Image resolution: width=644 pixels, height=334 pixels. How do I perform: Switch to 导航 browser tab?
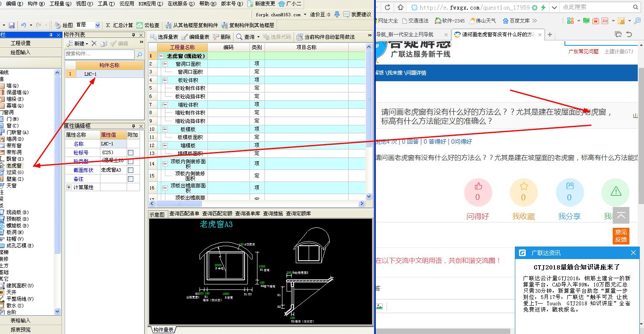[x=412, y=35]
